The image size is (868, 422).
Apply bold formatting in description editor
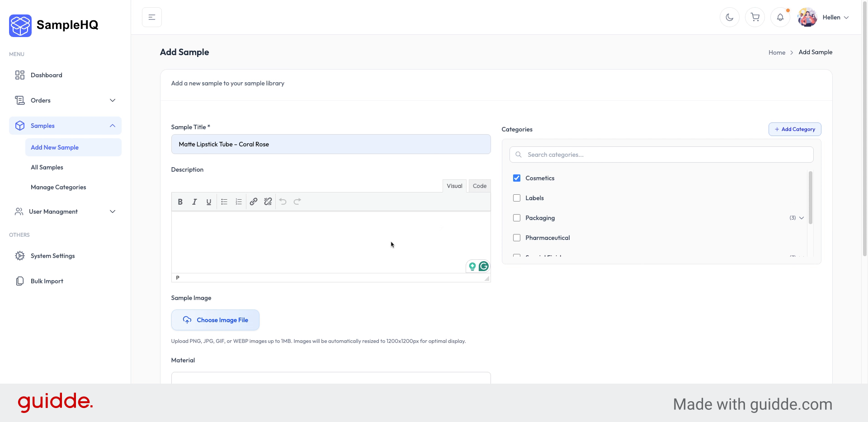pos(180,202)
